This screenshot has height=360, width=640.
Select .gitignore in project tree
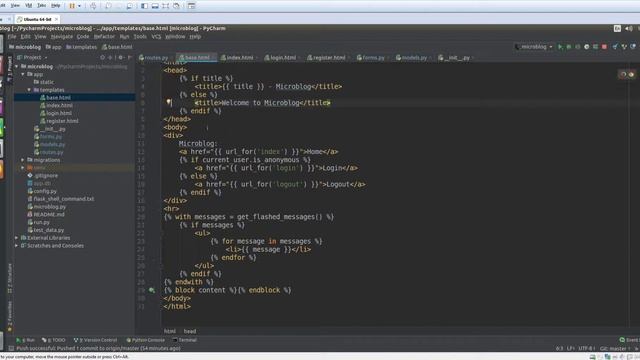point(42,176)
